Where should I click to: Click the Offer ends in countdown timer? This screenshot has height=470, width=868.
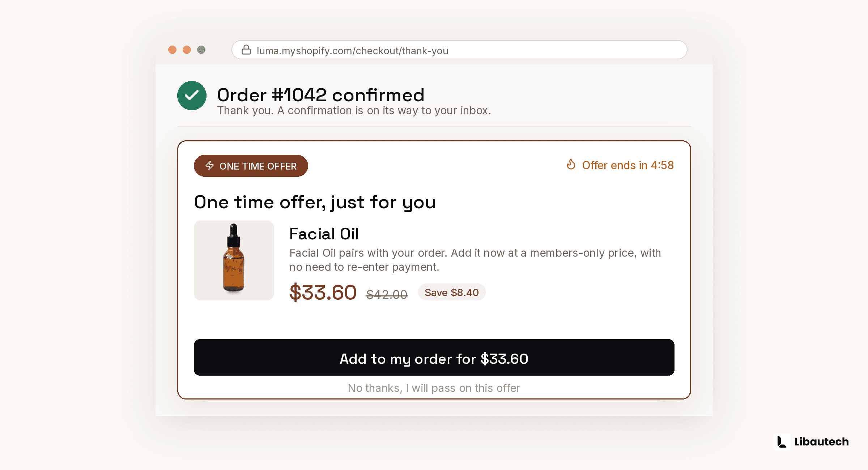(x=620, y=165)
